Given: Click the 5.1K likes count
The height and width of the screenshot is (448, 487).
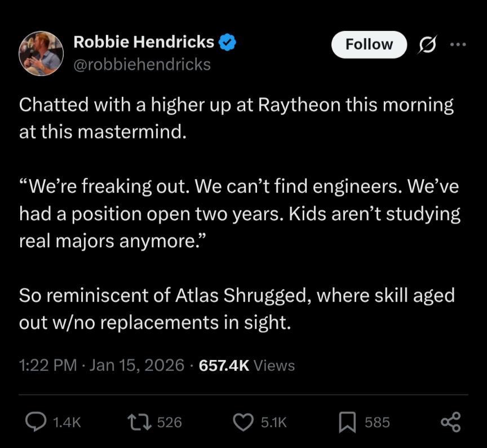Looking at the screenshot, I should [274, 422].
